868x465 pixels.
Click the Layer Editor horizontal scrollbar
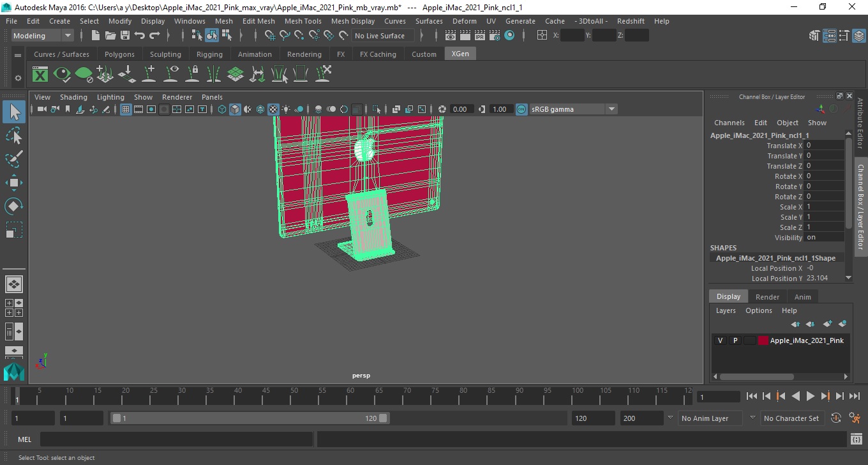(757, 376)
